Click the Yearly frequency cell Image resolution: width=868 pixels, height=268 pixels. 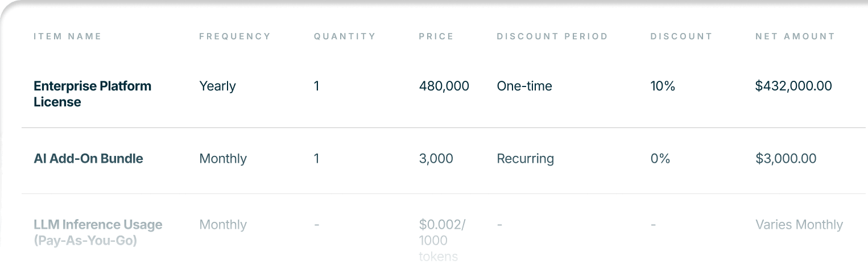coord(217,86)
